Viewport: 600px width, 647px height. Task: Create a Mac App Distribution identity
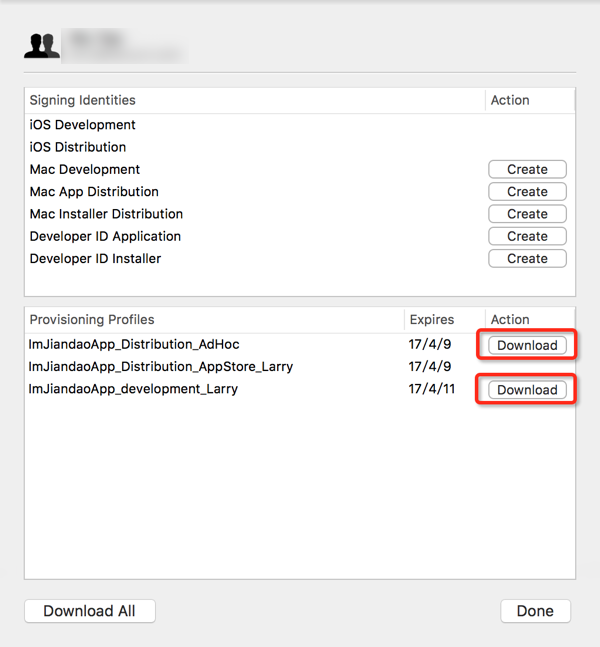(527, 192)
